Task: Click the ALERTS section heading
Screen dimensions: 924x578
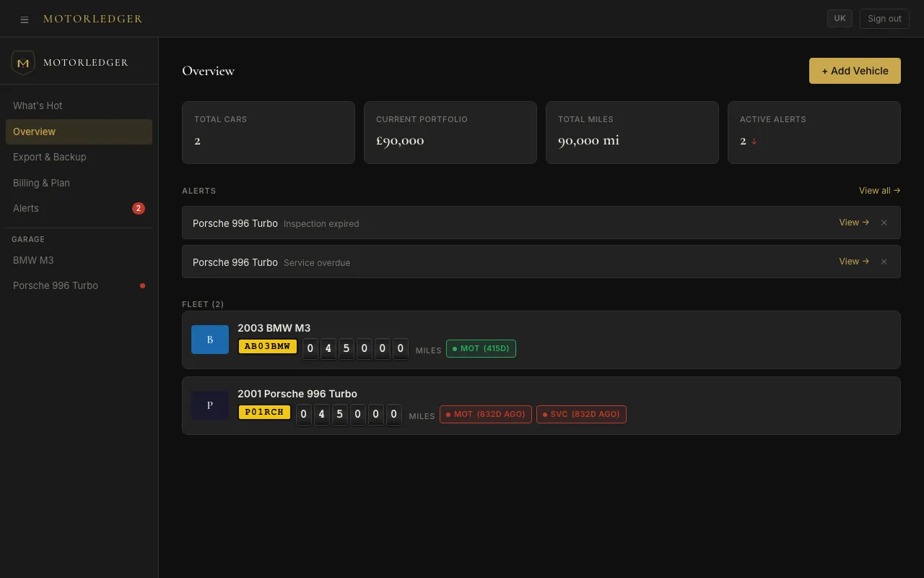Action: 199,191
